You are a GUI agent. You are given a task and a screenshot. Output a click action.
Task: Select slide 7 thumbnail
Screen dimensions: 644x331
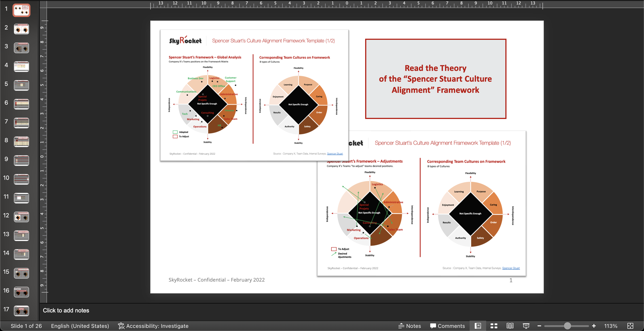tap(21, 123)
